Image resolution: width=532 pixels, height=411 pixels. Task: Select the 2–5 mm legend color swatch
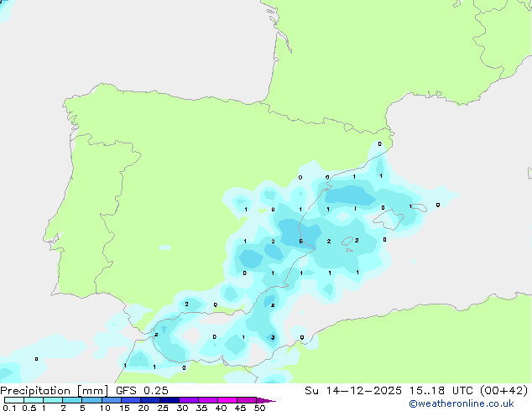click(72, 400)
